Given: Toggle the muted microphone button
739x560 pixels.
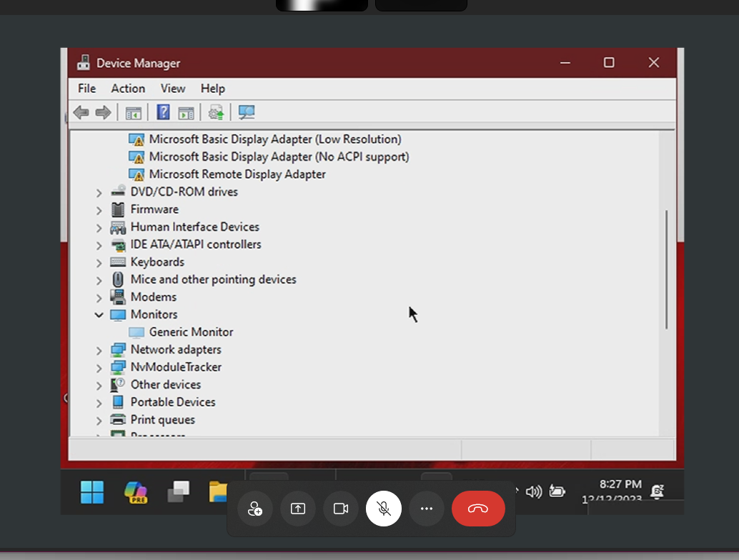Looking at the screenshot, I should 384,509.
